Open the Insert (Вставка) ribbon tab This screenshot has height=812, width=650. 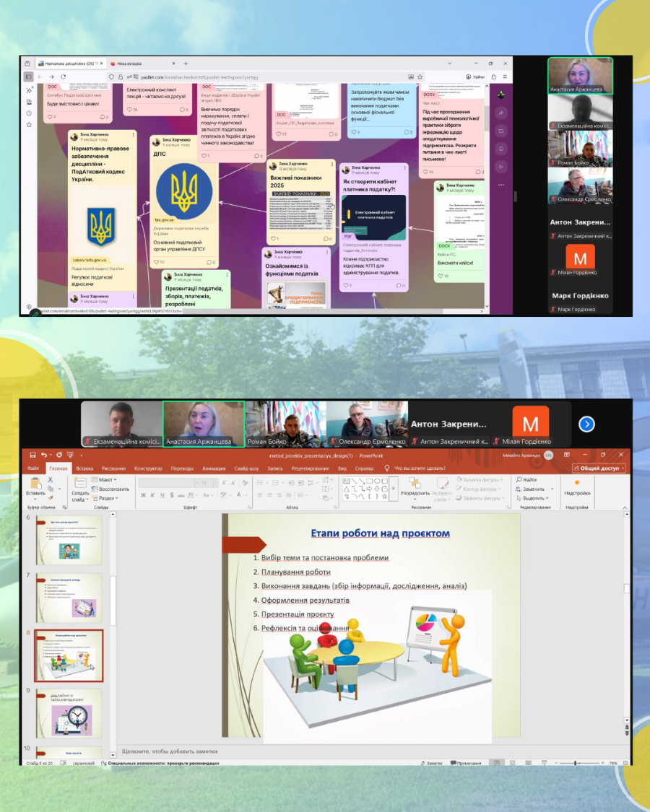pos(84,468)
